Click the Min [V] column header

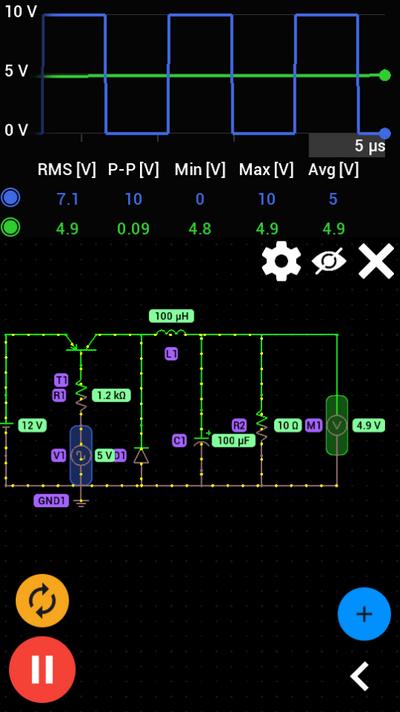point(200,169)
